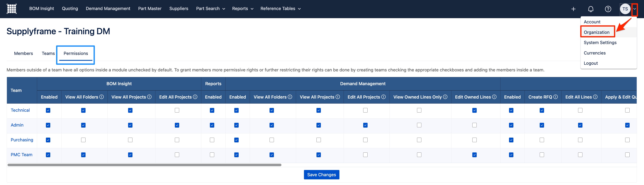
Task: Open System Settings from user menu
Action: point(600,43)
